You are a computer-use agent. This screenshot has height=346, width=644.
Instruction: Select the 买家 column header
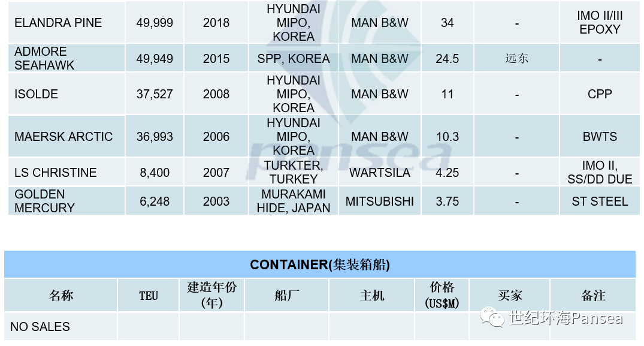[x=510, y=295]
